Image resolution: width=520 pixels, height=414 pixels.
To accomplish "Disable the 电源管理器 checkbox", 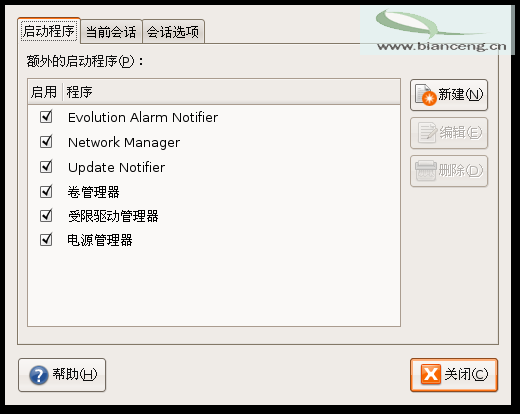I will [46, 240].
